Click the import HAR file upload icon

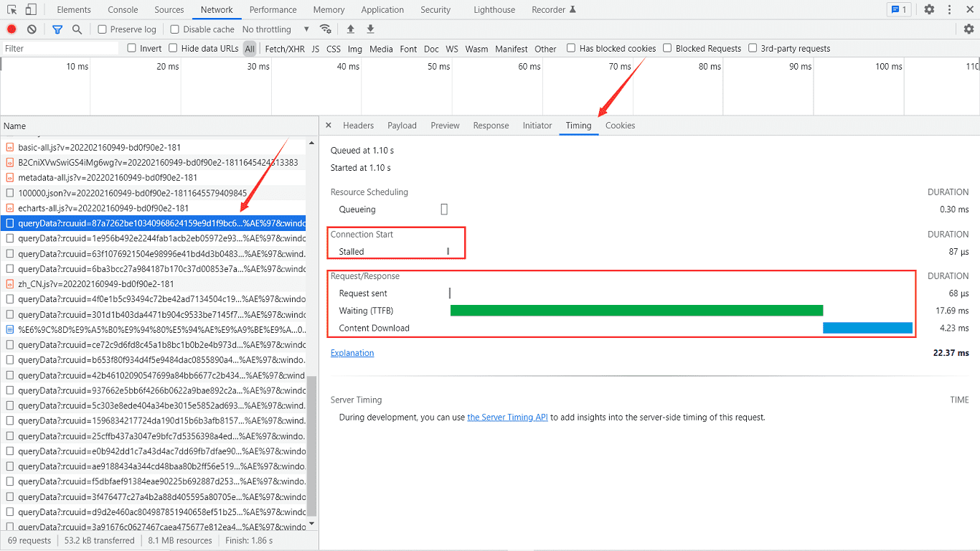click(x=351, y=29)
